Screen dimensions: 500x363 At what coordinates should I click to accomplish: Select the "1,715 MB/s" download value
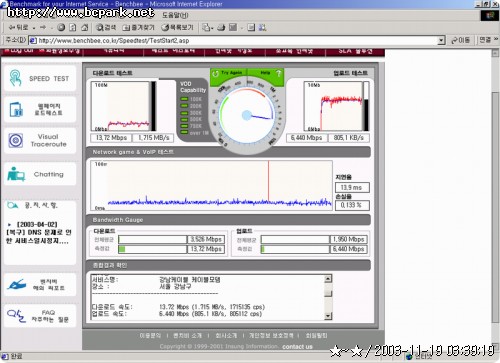154,138
